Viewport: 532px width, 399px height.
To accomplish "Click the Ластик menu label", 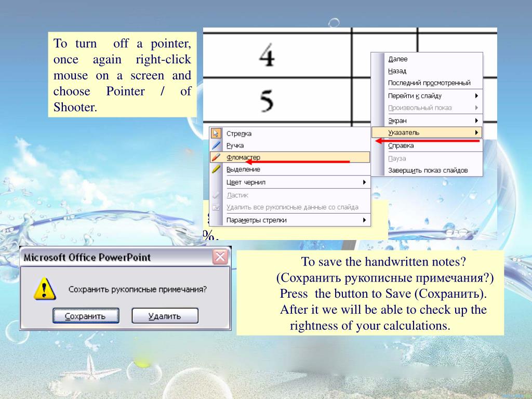I will click(237, 195).
